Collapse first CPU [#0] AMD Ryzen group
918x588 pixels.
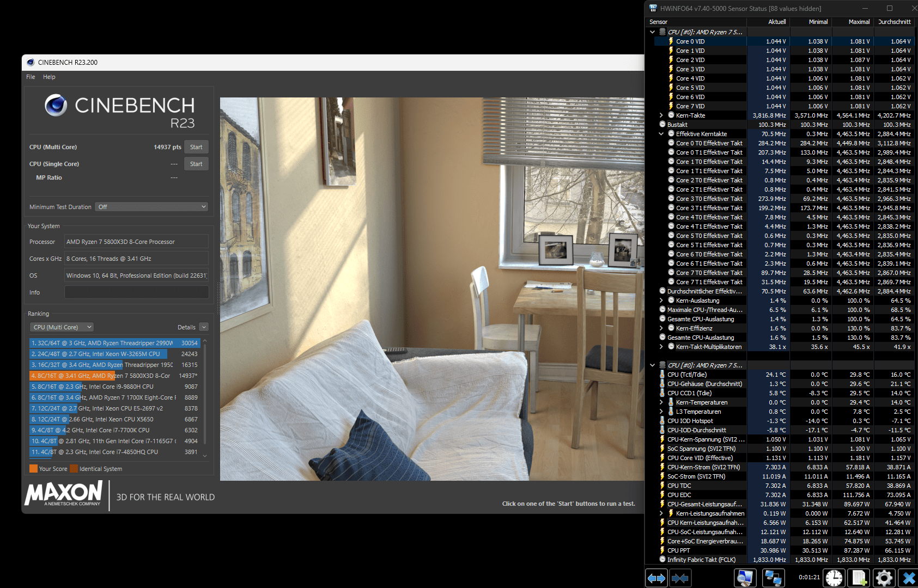click(653, 32)
